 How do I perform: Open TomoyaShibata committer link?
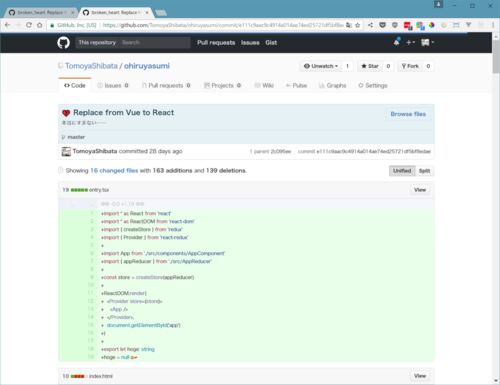tap(95, 151)
